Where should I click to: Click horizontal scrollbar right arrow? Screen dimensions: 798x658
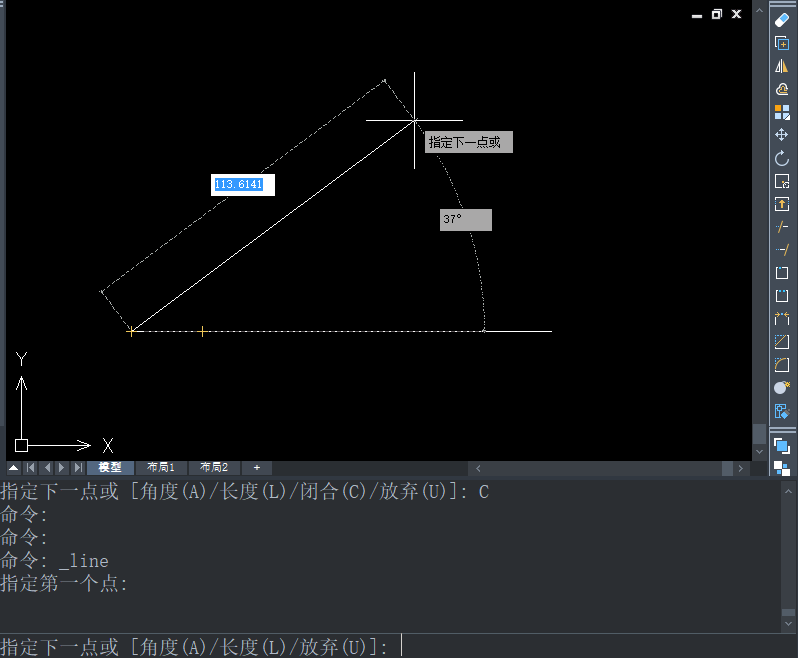[x=740, y=468]
